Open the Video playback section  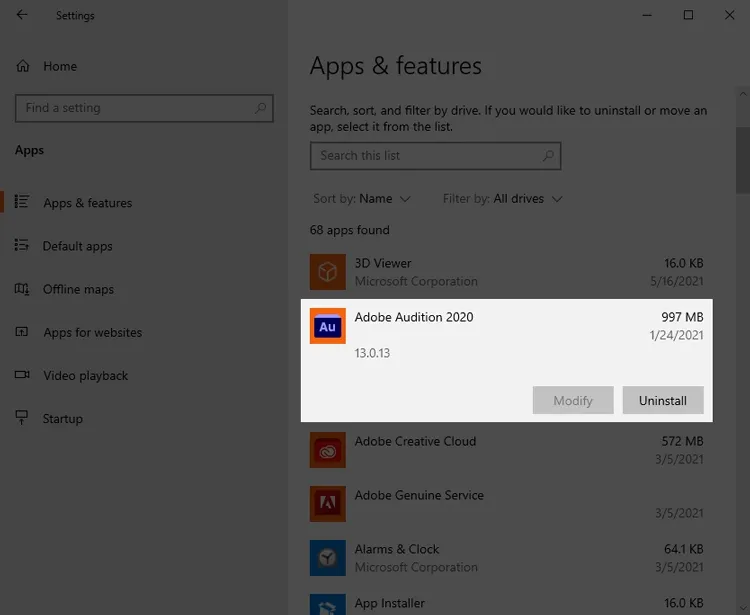(x=86, y=375)
